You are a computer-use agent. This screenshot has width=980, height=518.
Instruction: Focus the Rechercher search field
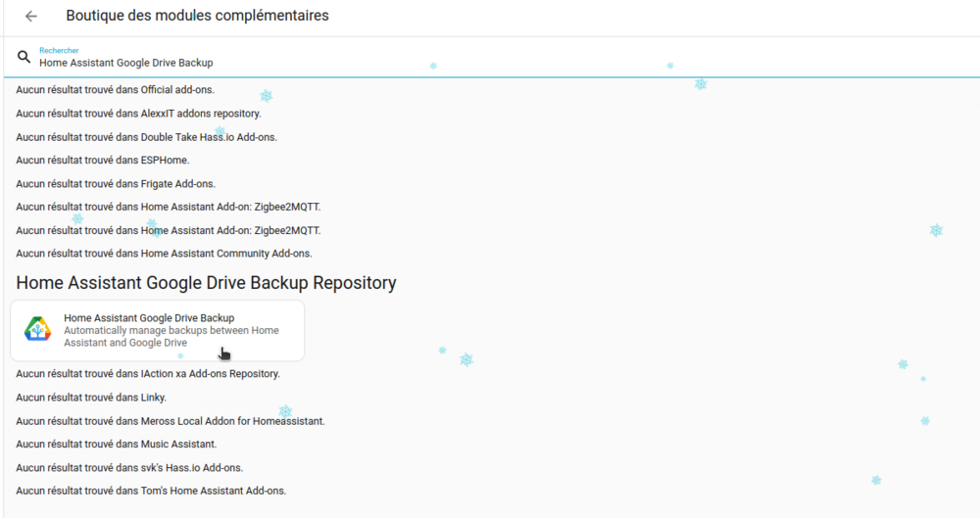(x=490, y=58)
